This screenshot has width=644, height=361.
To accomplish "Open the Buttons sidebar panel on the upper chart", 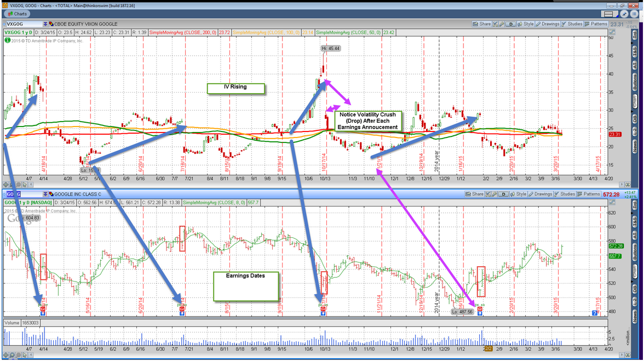I will 635,82.
